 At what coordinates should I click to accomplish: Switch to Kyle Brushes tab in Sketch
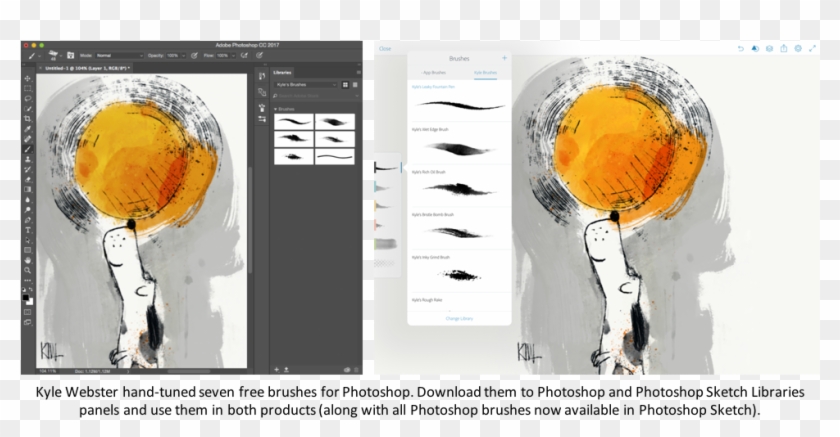[x=485, y=72]
